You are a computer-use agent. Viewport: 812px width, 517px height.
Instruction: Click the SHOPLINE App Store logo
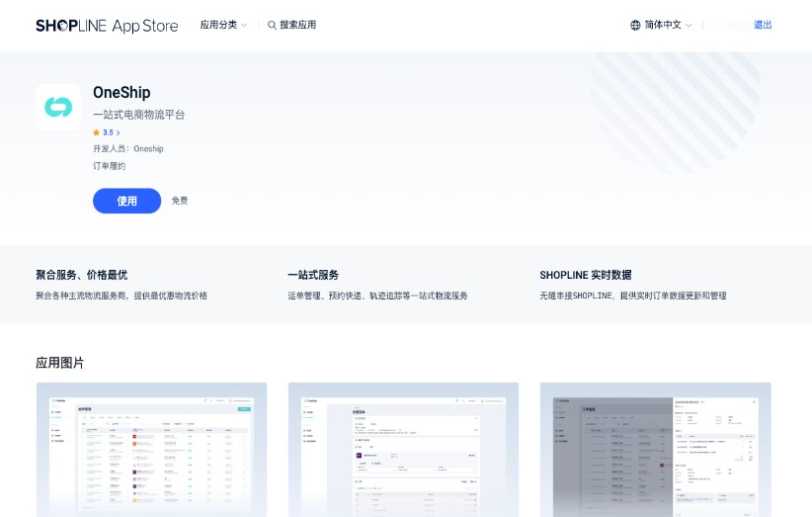pyautogui.click(x=107, y=26)
